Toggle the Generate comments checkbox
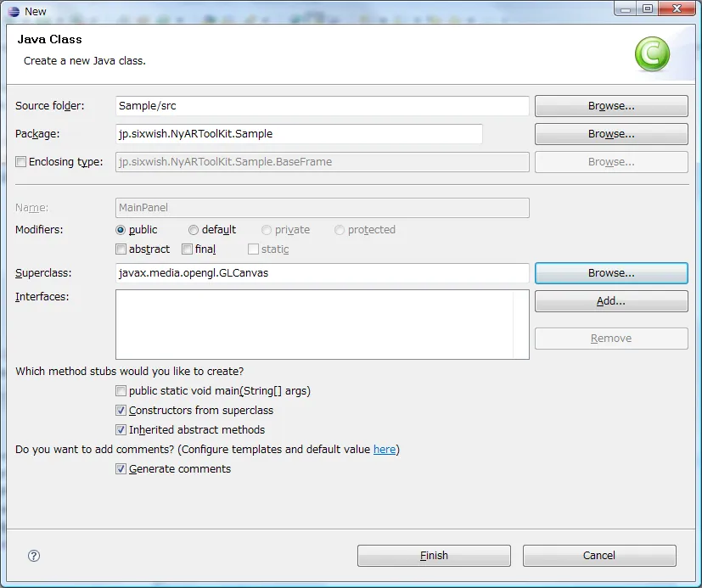 (x=121, y=469)
